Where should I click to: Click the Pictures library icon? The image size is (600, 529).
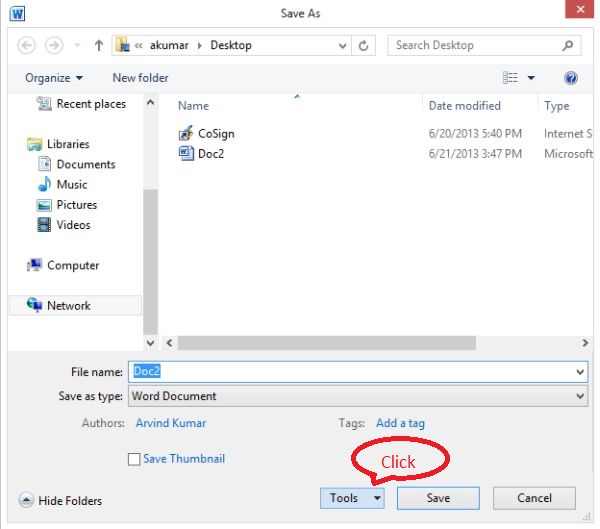(44, 205)
